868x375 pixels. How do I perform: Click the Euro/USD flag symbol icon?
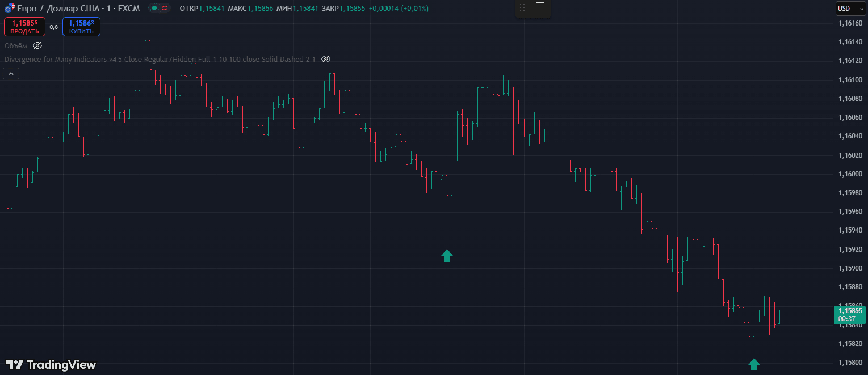(x=9, y=9)
